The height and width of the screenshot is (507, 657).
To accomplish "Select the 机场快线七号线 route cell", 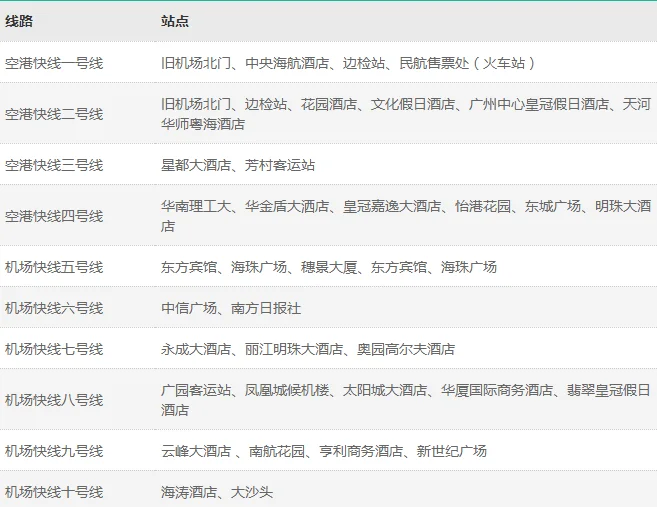I will click(x=54, y=349).
